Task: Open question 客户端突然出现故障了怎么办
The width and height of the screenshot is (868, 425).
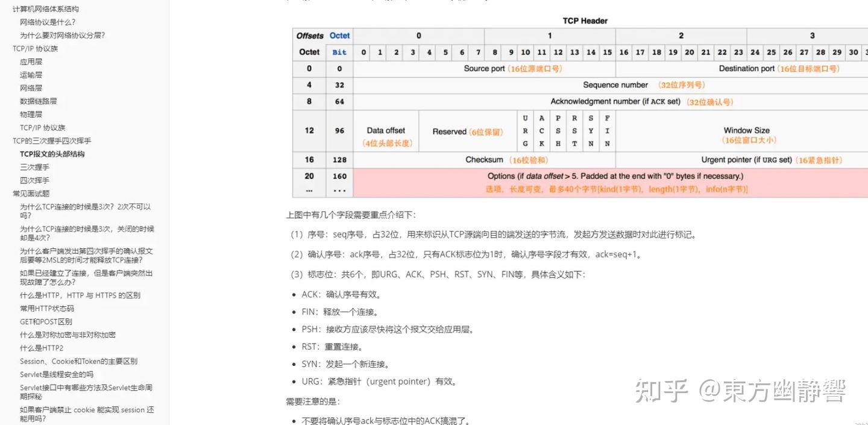Action: point(86,278)
